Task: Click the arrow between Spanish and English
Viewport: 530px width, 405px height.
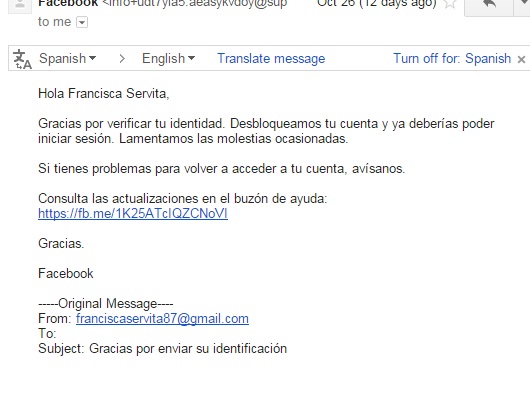Action: (x=122, y=59)
